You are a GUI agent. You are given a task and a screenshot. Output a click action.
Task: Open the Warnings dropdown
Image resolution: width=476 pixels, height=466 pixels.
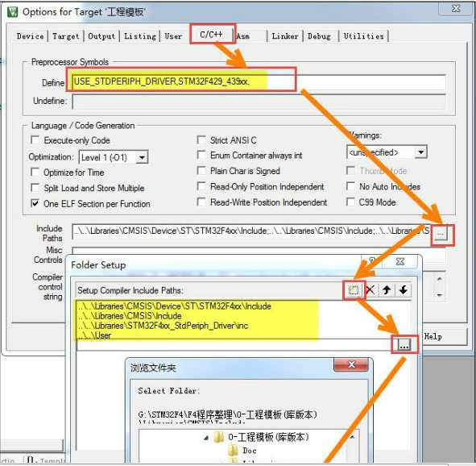pos(420,152)
